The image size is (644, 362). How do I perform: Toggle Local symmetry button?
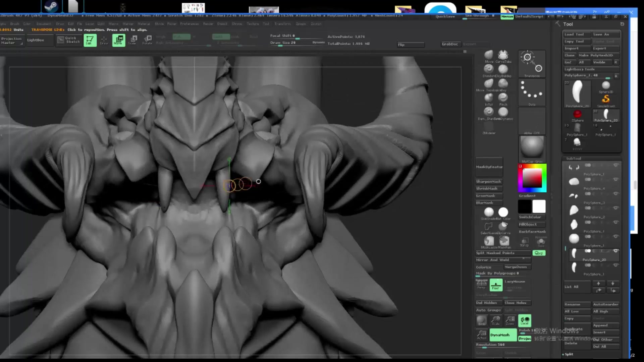(x=524, y=320)
